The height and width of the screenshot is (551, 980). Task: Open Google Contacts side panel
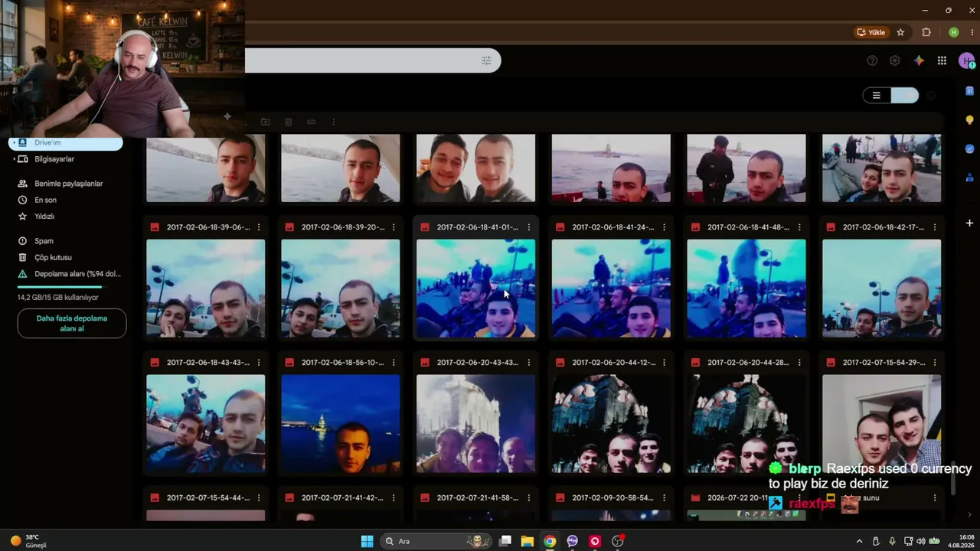tap(969, 178)
